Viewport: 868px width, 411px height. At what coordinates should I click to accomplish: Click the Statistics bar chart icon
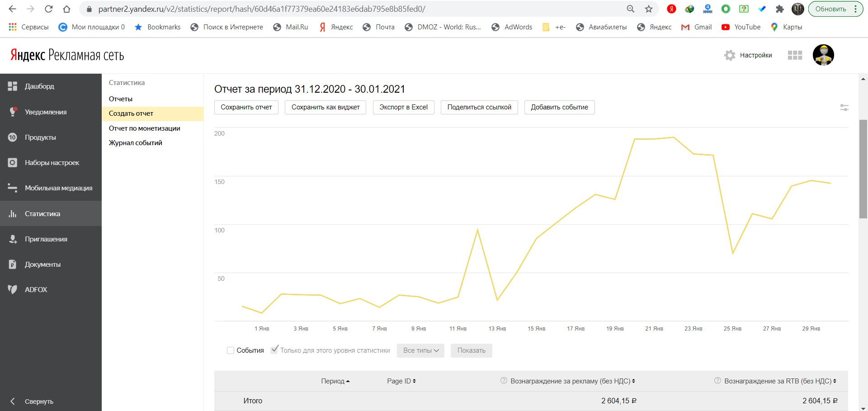[13, 214]
